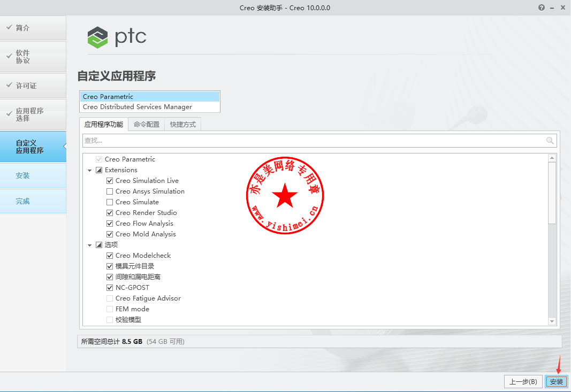The image size is (571, 392).
Task: Go to the 软件协议 step
Action: point(33,57)
